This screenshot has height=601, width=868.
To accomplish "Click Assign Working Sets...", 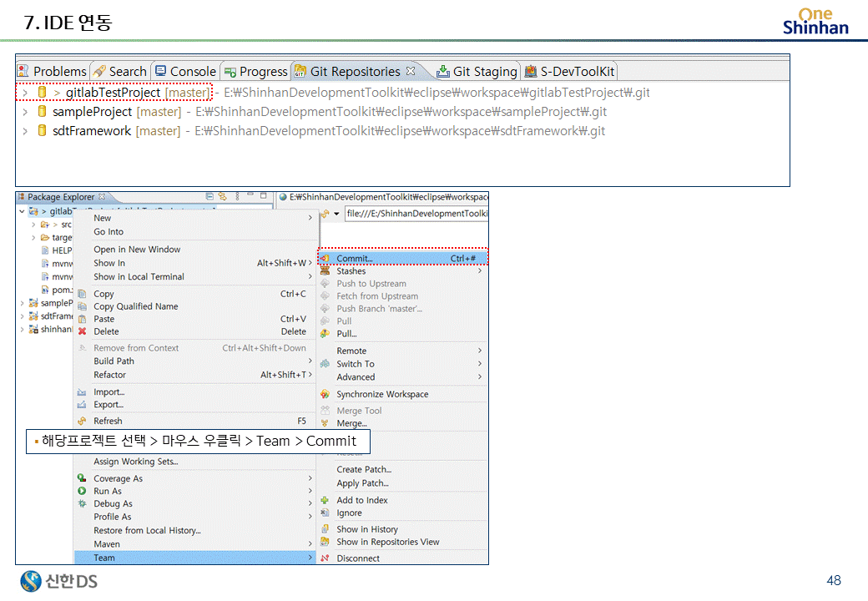I will point(194,462).
